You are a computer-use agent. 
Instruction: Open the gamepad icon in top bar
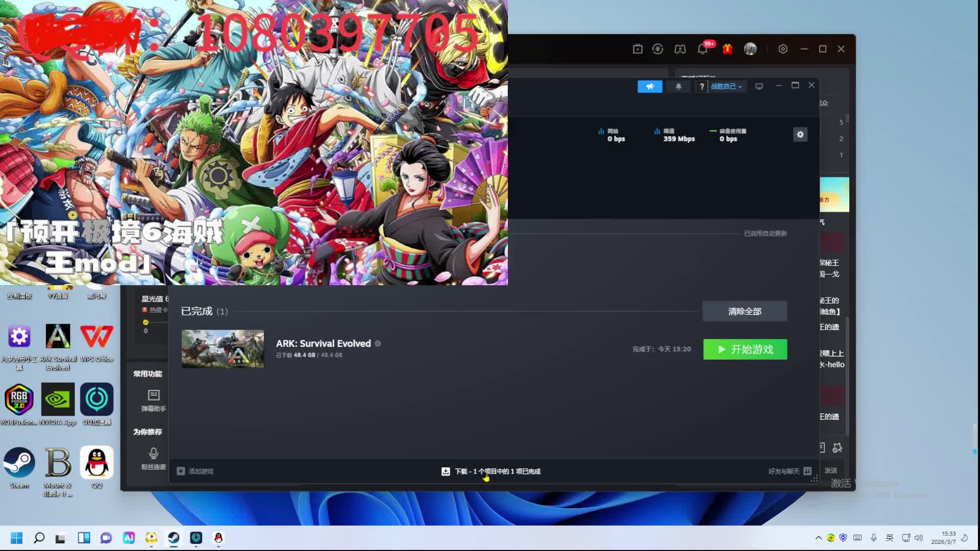pyautogui.click(x=680, y=49)
